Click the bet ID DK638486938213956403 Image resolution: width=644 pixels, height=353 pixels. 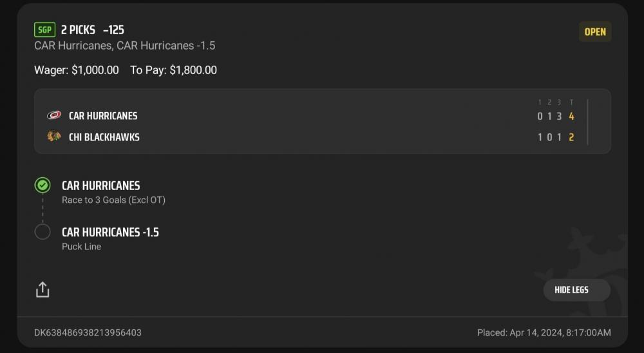[88, 332]
